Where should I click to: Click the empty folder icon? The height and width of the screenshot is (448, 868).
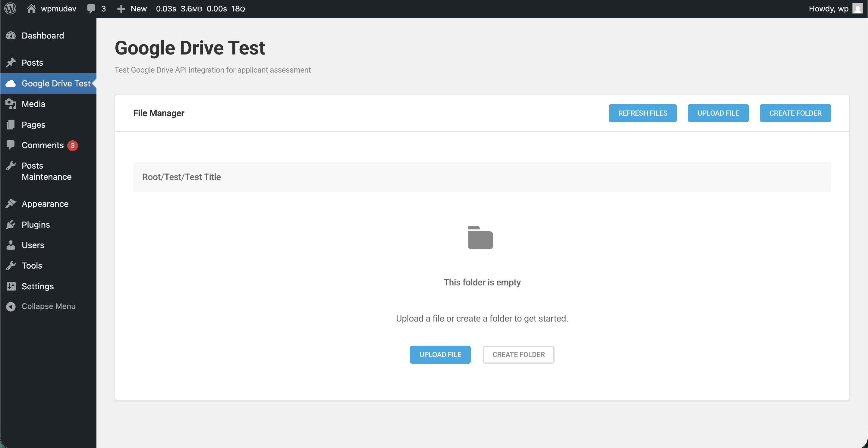(480, 238)
